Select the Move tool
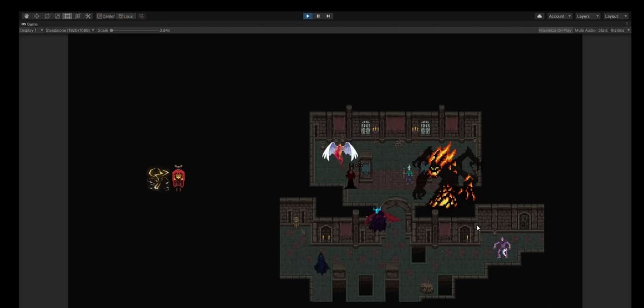The image size is (644, 308). [36, 16]
